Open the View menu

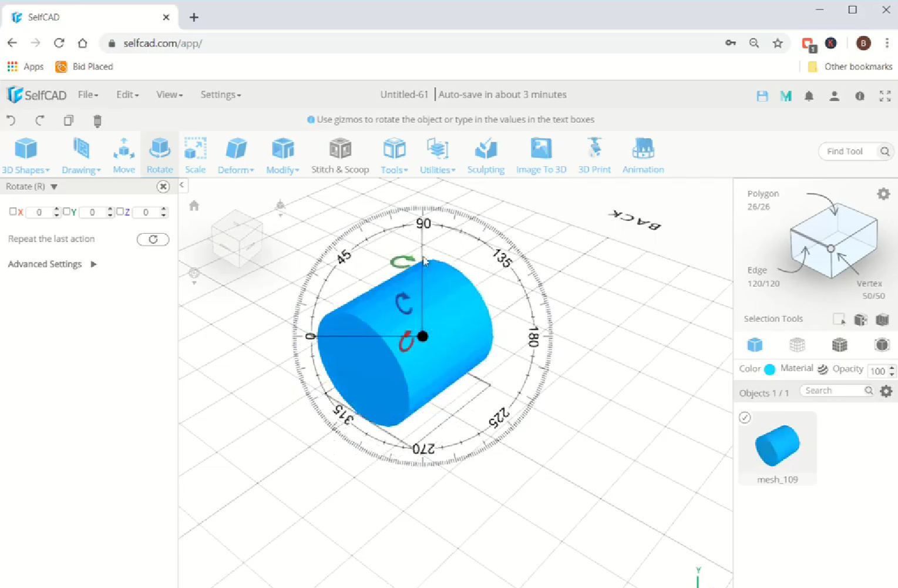pos(169,95)
